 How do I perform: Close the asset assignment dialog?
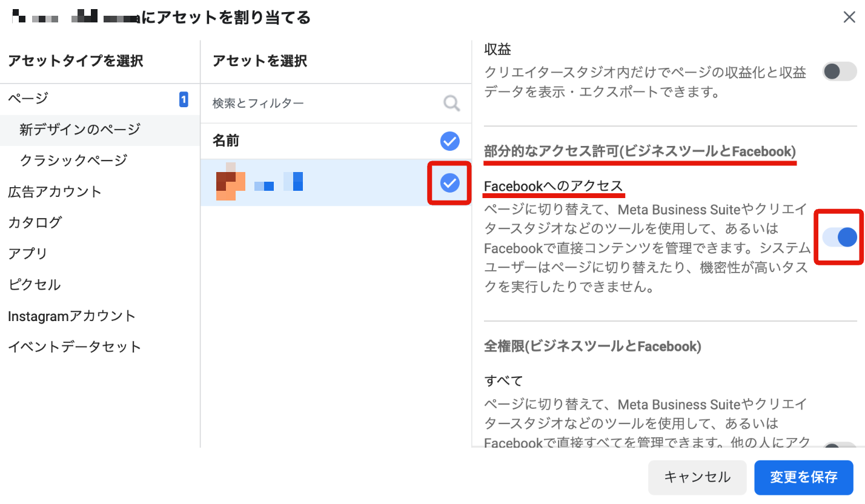[849, 18]
